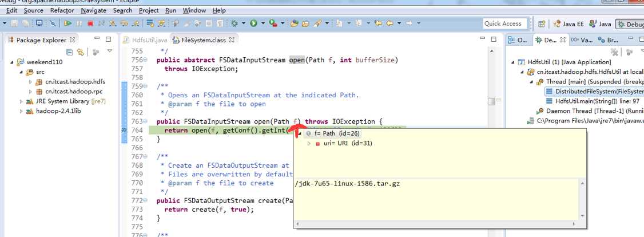Open the Run launch dropdown arrow
Image resolution: width=644 pixels, height=237 pixels.
263,23
